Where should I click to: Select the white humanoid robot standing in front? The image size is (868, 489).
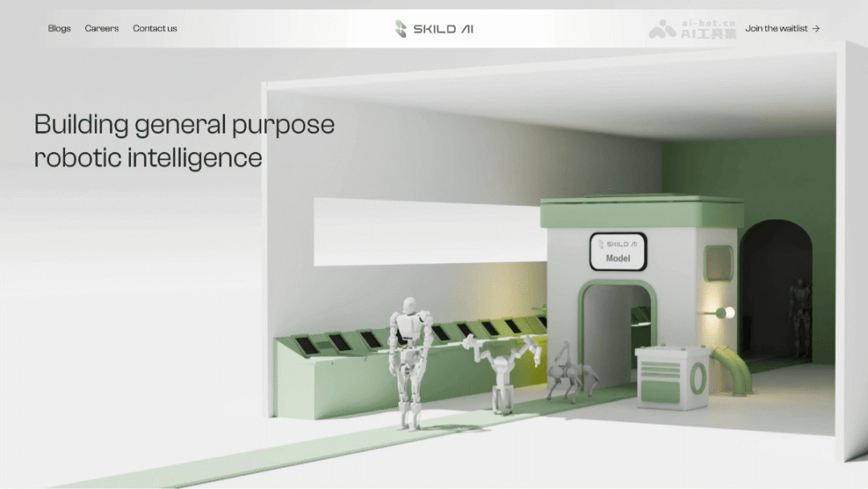409,362
